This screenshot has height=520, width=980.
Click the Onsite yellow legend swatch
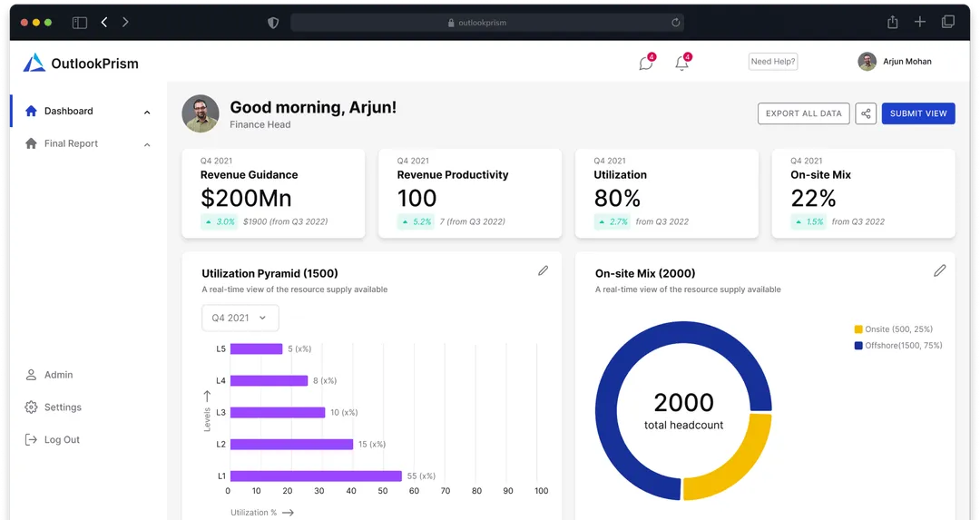(858, 329)
